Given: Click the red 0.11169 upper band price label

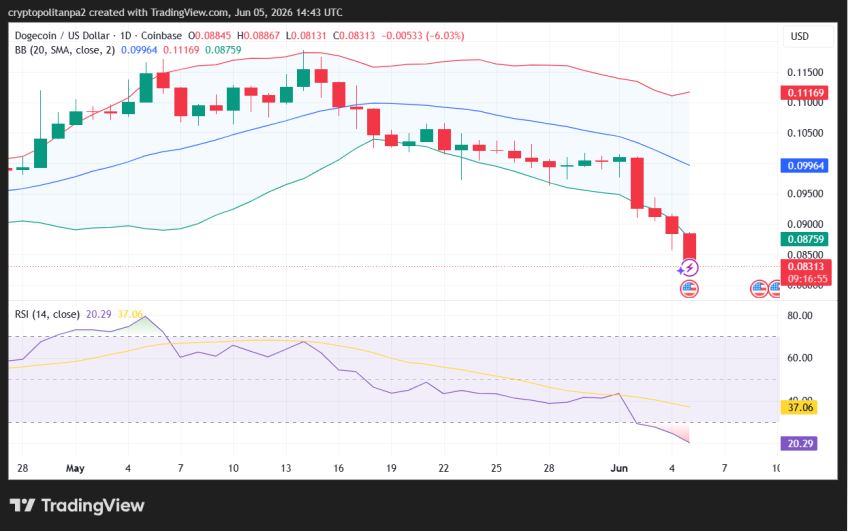Looking at the screenshot, I should 804,93.
